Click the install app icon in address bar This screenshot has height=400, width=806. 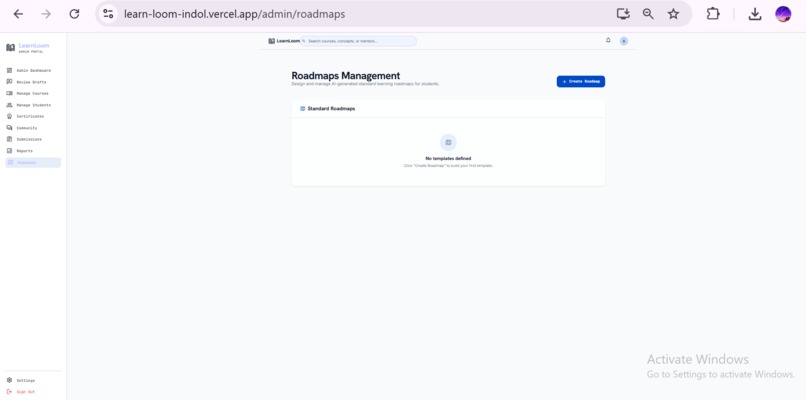623,14
